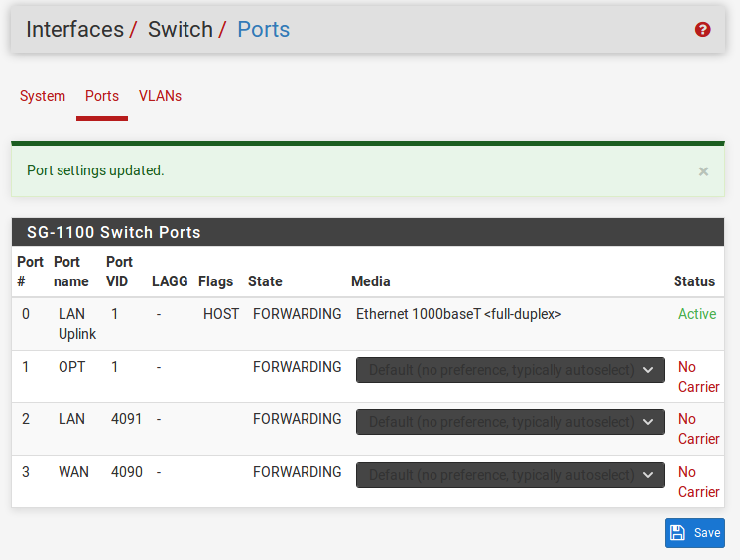Go to the VLANs tab
Image resolution: width=740 pixels, height=560 pixels.
click(160, 96)
